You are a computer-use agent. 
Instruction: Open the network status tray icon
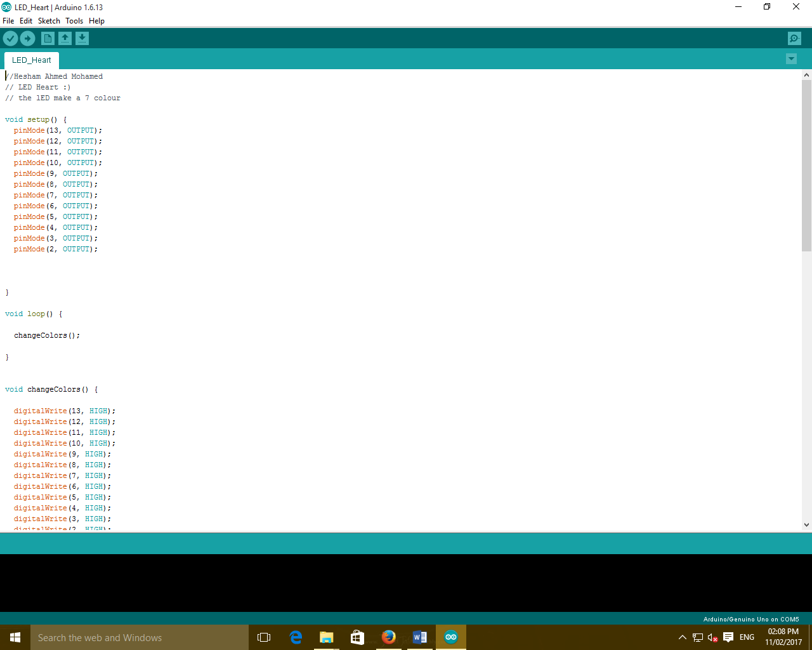[698, 637]
